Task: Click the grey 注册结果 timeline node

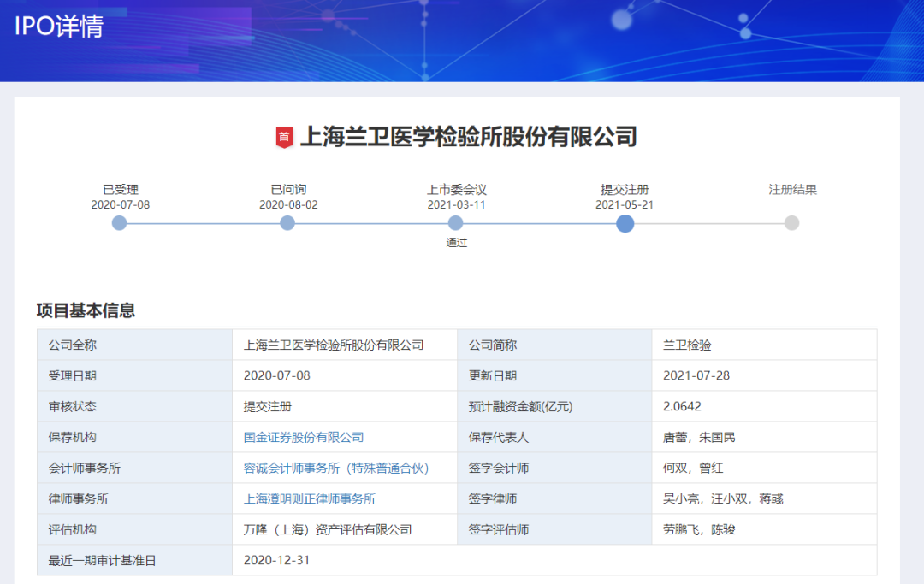Action: point(792,223)
